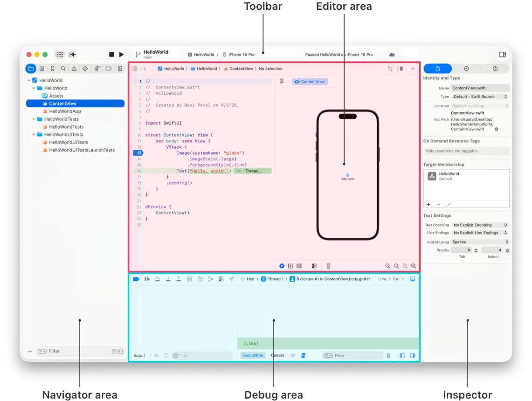Select the Executable console tab
532x401 pixels.
pyautogui.click(x=253, y=355)
